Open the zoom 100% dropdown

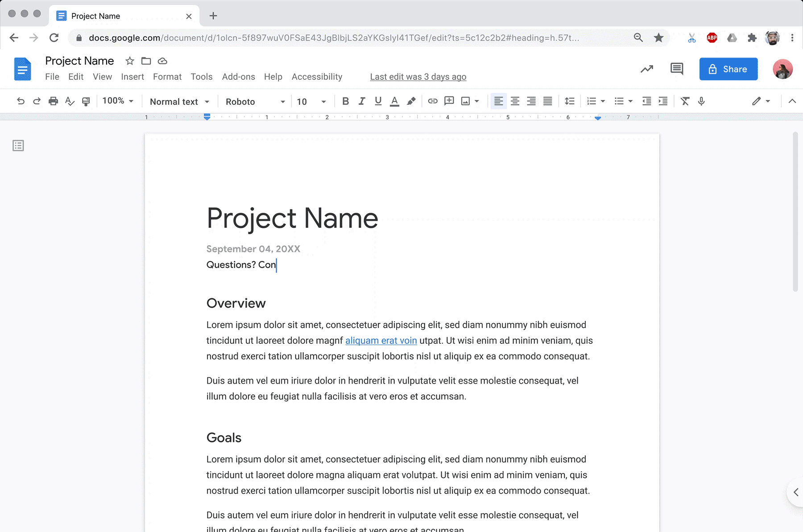point(118,101)
